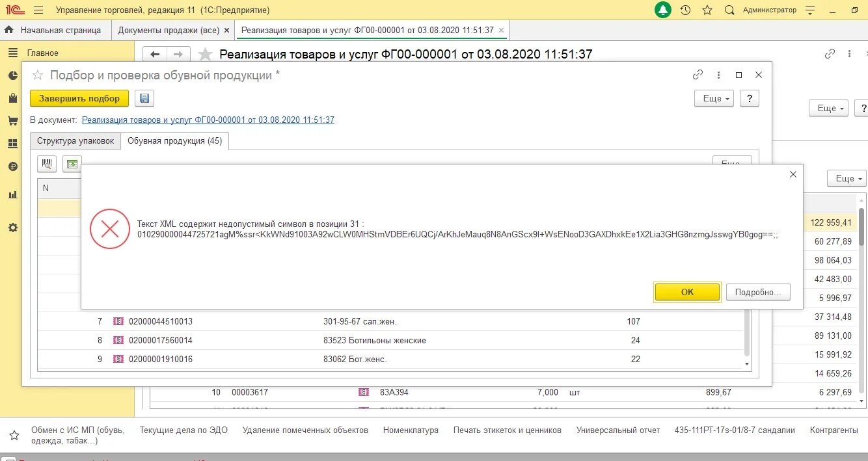868x461 pixels.
Task: Open the warehouse grid section icon
Action: pos(12,144)
